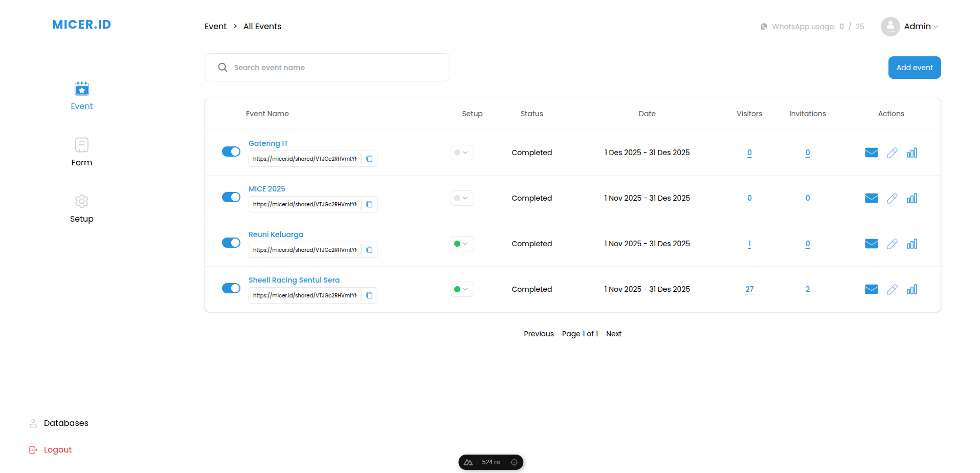Copy shared link for Sheell Racing Sentul Sera

[369, 295]
